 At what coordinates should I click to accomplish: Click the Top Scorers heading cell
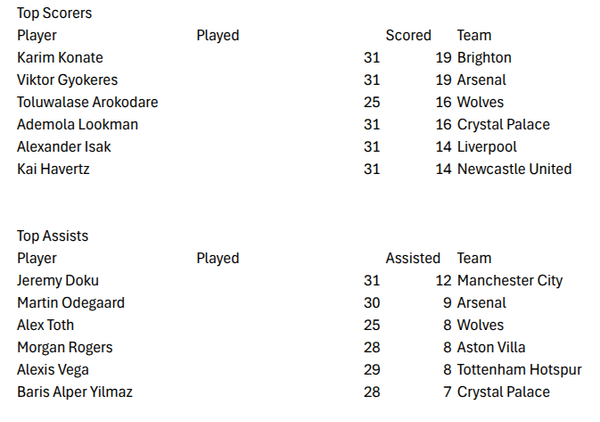click(x=57, y=13)
